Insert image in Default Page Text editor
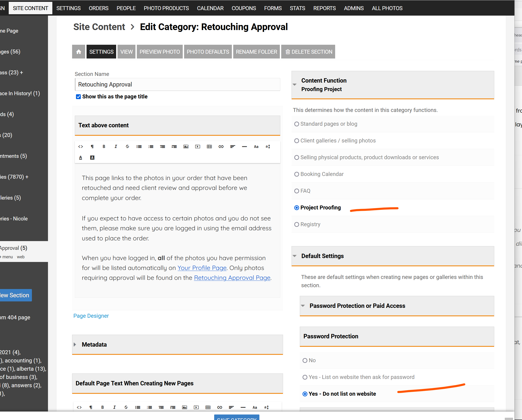This screenshot has width=522, height=420. (x=185, y=407)
